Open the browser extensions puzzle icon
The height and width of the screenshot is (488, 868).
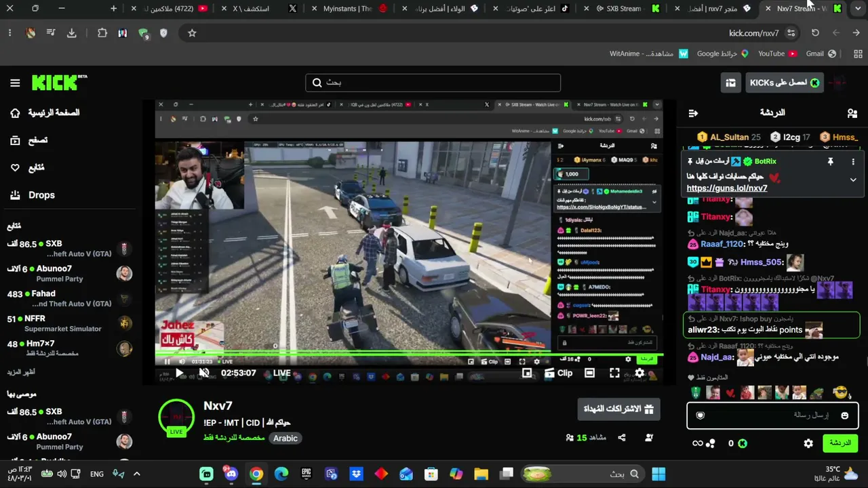102,33
